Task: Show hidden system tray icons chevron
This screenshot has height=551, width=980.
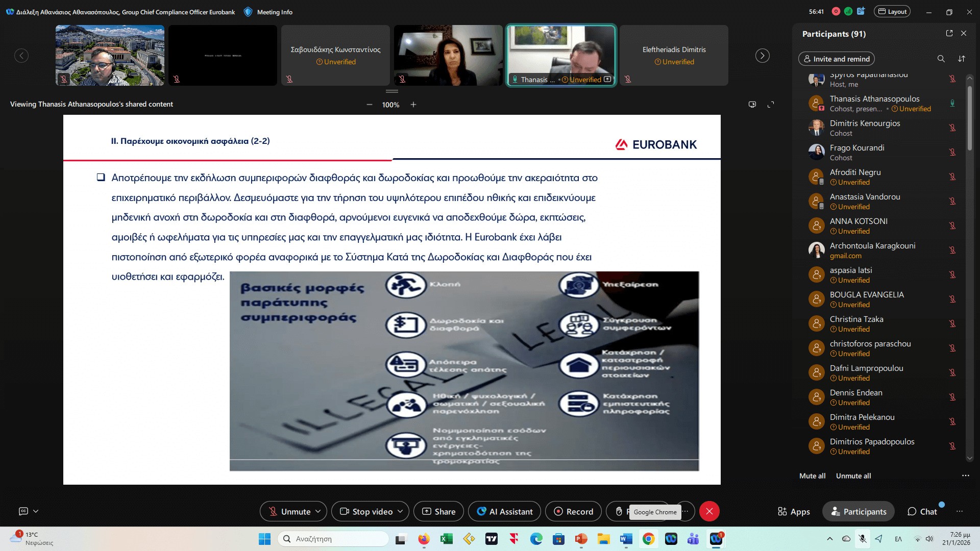Action: [829, 539]
